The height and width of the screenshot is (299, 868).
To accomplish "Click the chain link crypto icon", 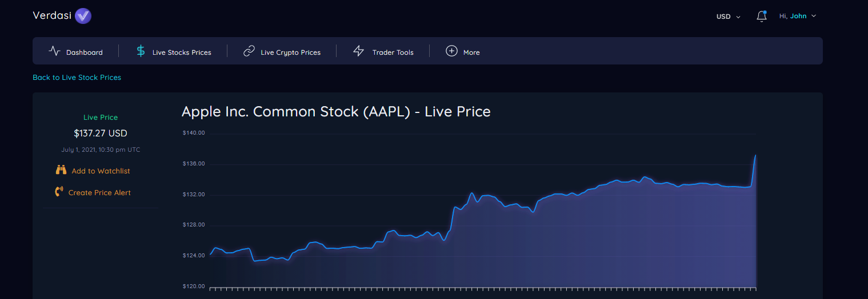I will point(249,51).
